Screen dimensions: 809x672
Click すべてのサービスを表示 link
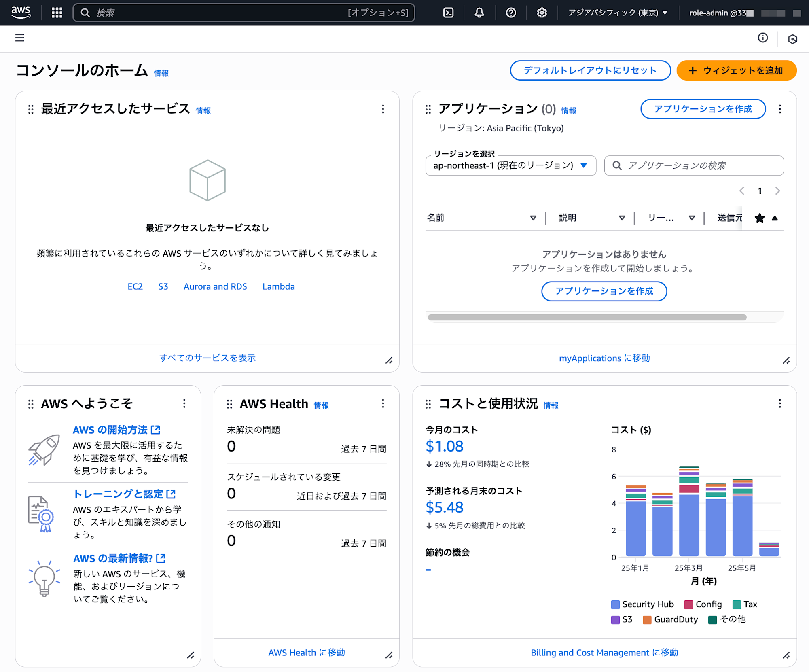pos(208,358)
